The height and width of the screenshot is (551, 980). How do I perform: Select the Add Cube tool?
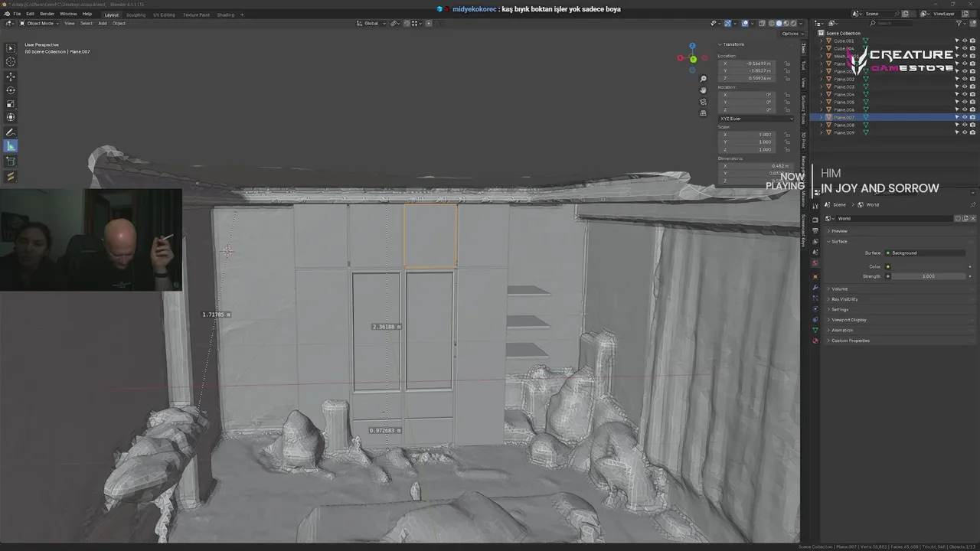pyautogui.click(x=11, y=161)
